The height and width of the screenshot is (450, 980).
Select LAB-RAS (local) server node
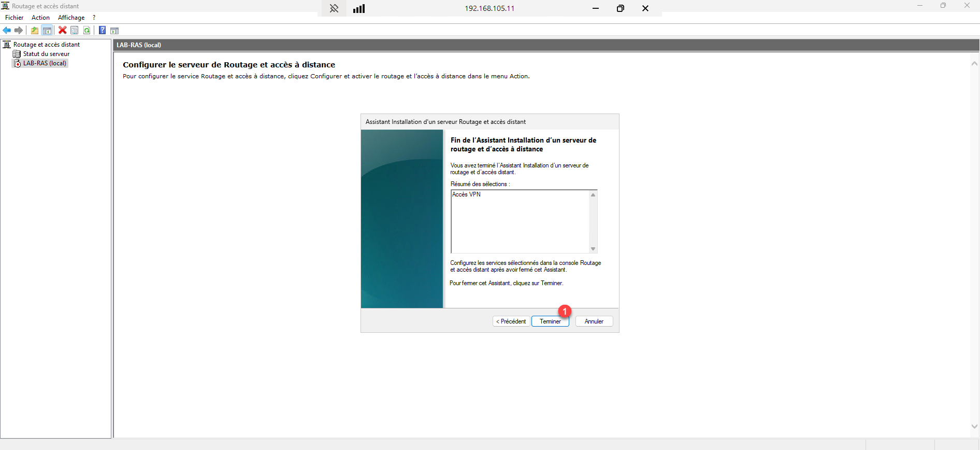click(x=45, y=63)
